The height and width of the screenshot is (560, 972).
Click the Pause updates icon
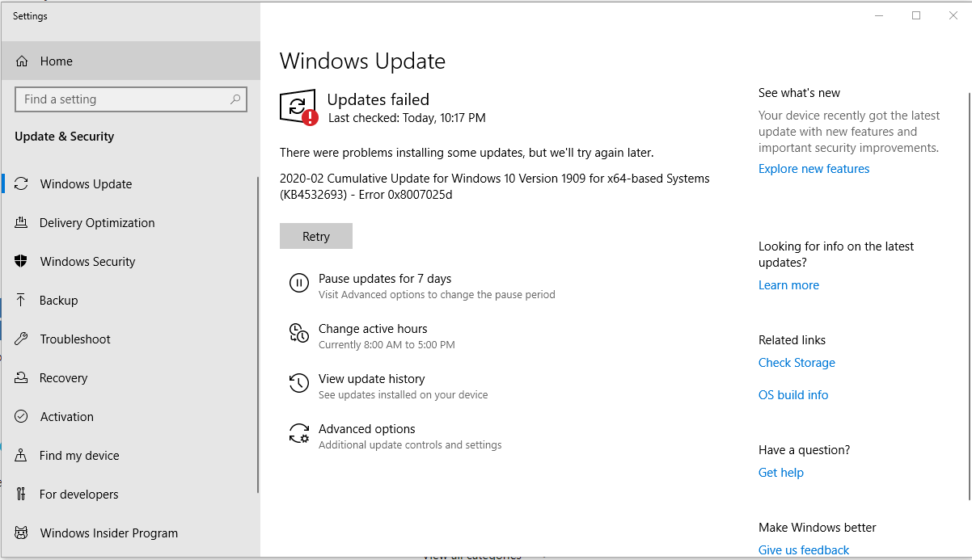click(299, 283)
